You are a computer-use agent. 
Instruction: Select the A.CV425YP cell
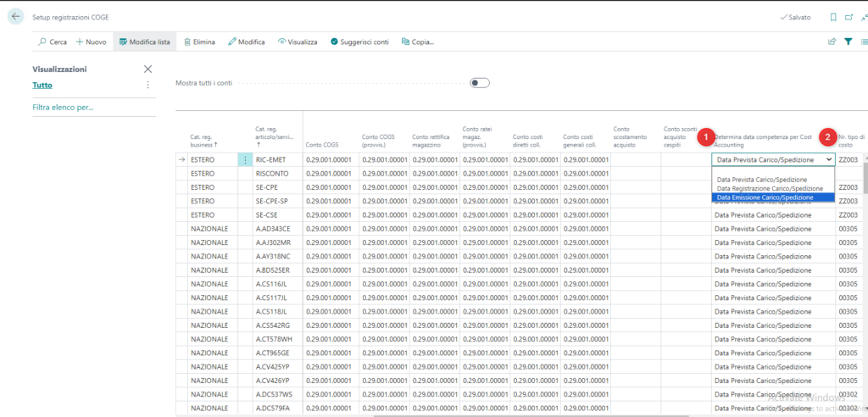pos(277,367)
